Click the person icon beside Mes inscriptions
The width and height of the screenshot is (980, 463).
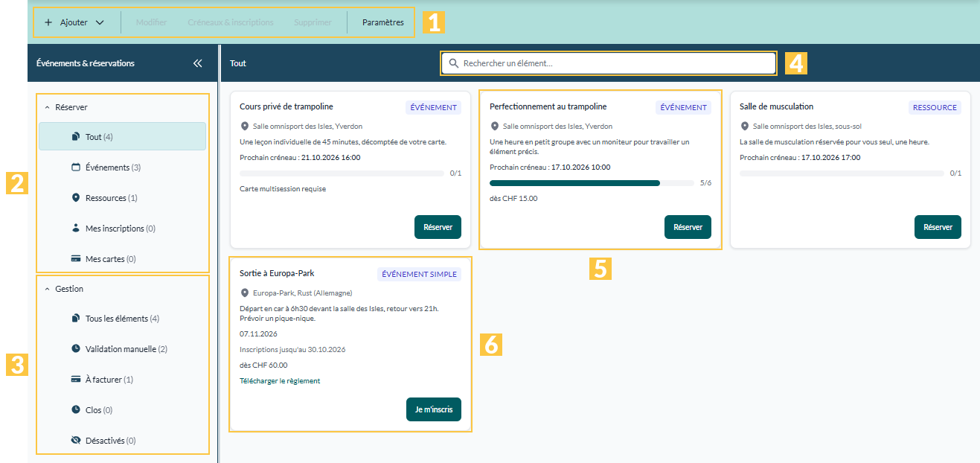[x=75, y=229]
